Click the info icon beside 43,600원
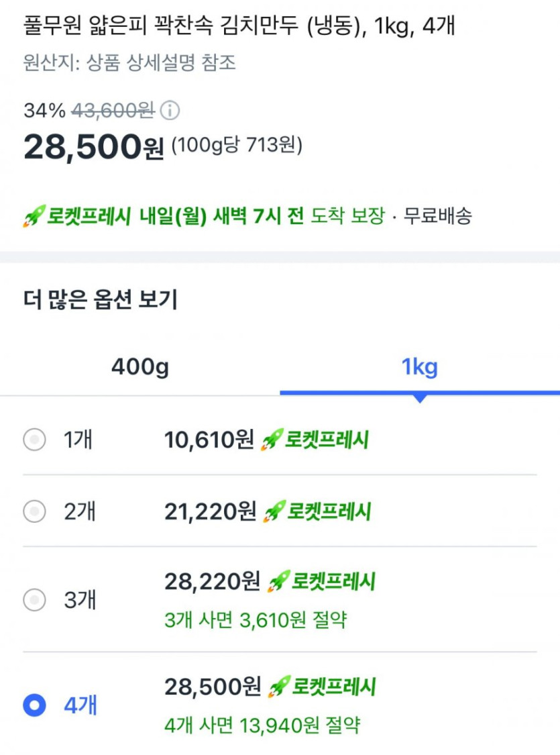 point(170,110)
